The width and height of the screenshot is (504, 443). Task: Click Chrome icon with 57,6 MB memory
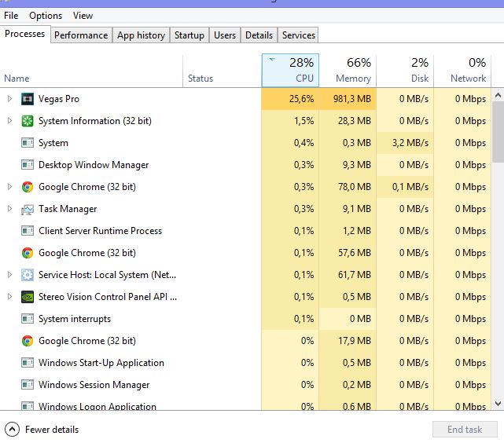point(28,253)
